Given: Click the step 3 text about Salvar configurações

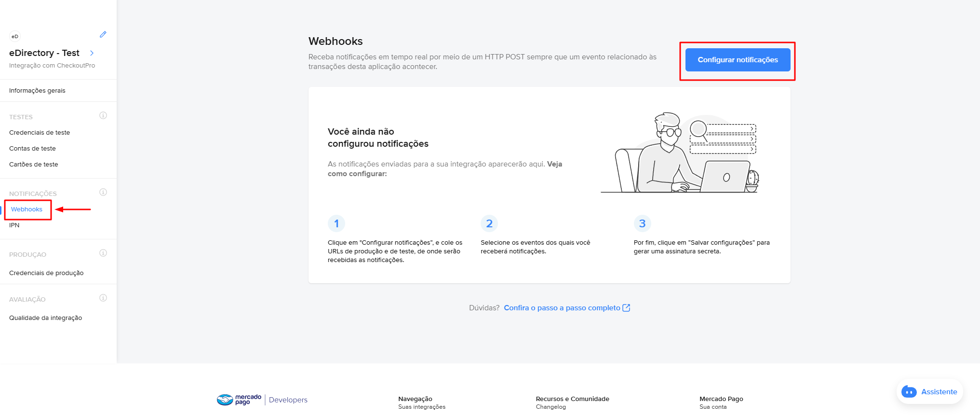Looking at the screenshot, I should [x=701, y=247].
